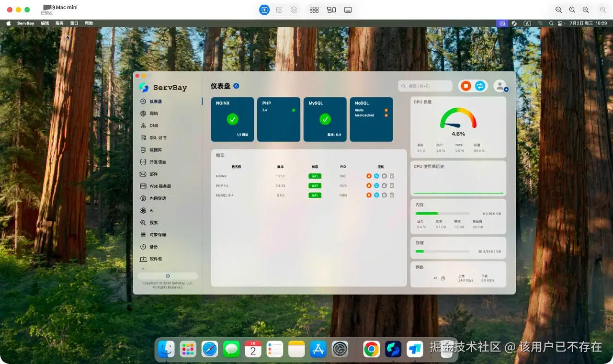The image size is (613, 364).
Task: Open the PHP status card
Action: [x=279, y=119]
